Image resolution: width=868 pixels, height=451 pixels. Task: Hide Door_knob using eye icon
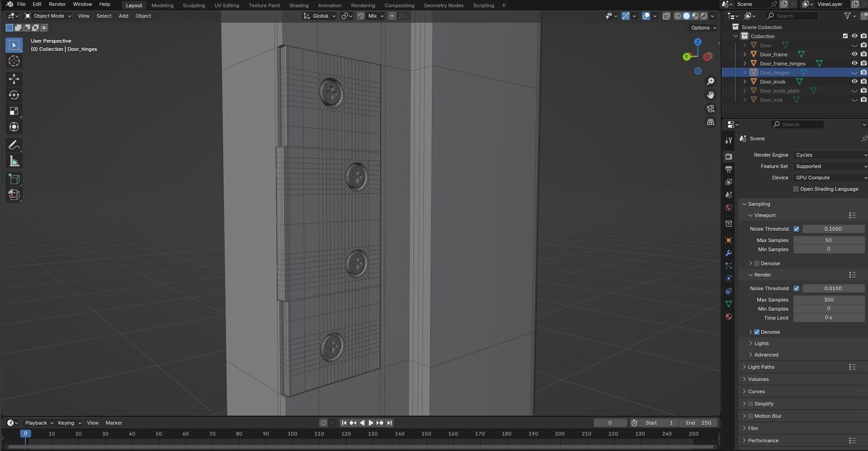tap(854, 82)
